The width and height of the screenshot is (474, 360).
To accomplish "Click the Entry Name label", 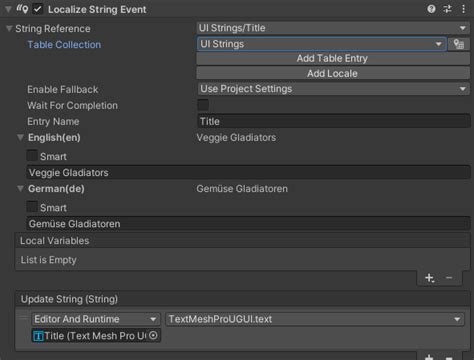I will (53, 121).
